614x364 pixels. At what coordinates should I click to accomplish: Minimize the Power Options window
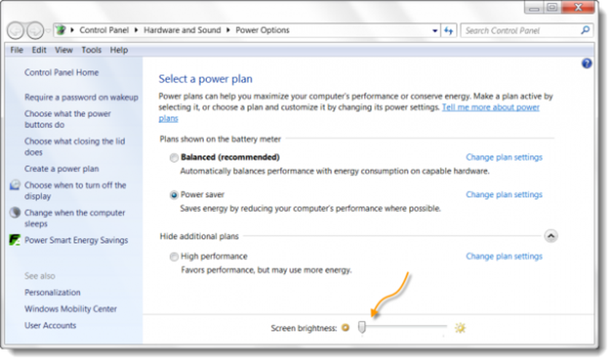(x=534, y=7)
